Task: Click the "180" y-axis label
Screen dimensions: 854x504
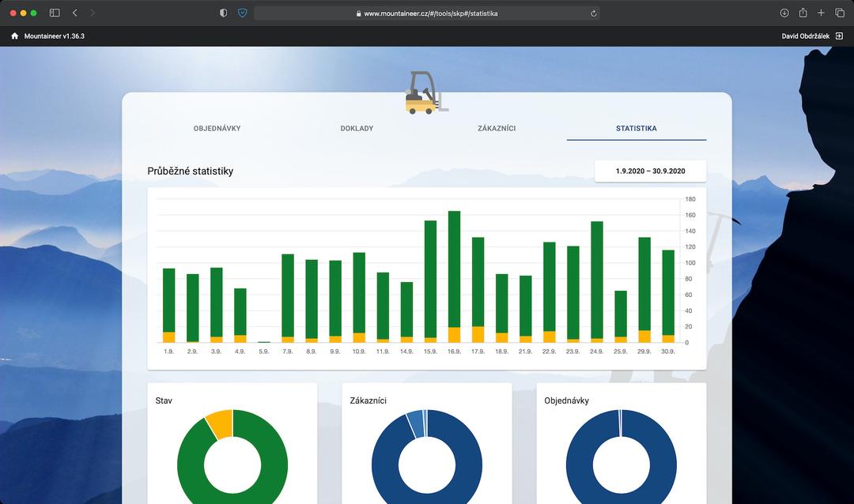Action: [x=690, y=199]
